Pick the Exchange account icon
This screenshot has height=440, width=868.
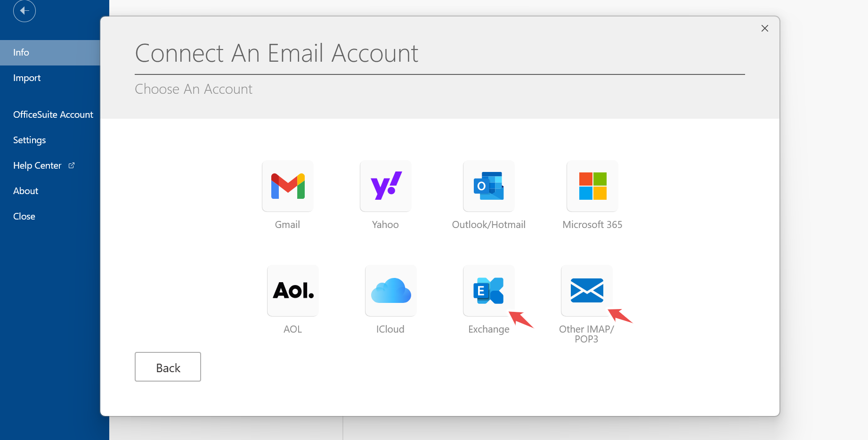[488, 291]
